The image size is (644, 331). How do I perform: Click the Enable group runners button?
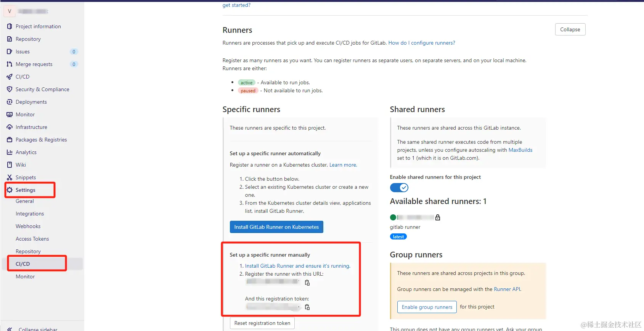pyautogui.click(x=427, y=307)
